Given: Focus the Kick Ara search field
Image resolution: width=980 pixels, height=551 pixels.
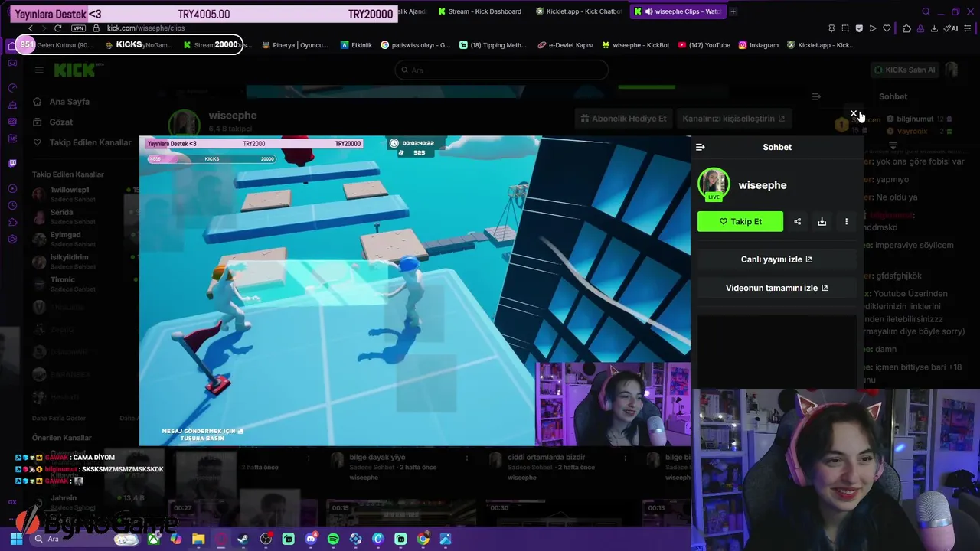Looking at the screenshot, I should pos(501,70).
